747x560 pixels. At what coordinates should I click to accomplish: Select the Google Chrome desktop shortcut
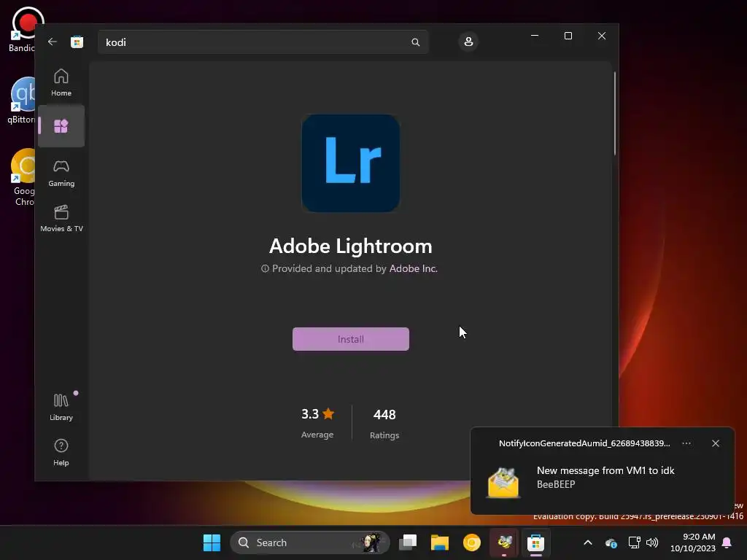point(21,177)
